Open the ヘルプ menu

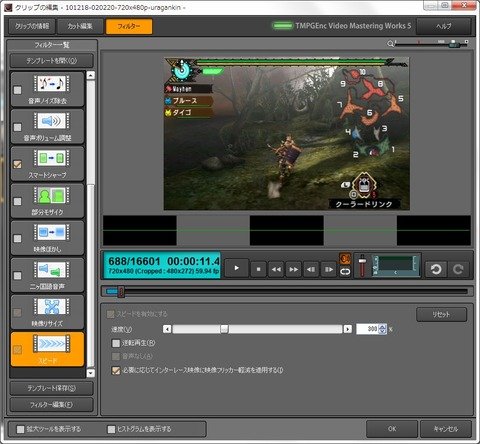point(444,26)
